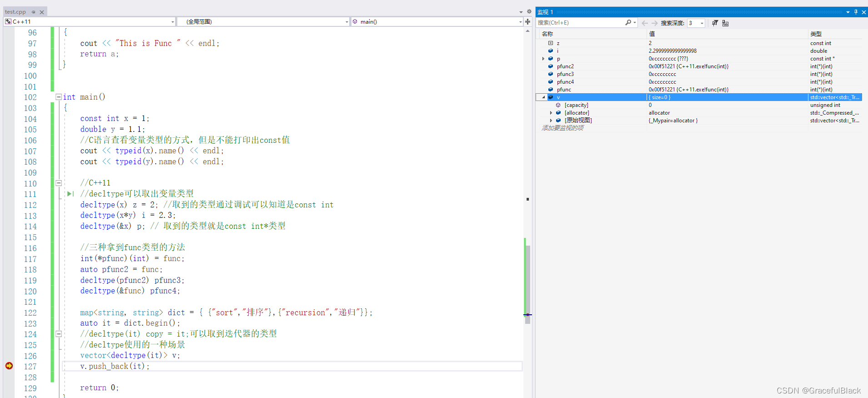
Task: Open the C++11 project scope dropdown
Action: point(173,22)
